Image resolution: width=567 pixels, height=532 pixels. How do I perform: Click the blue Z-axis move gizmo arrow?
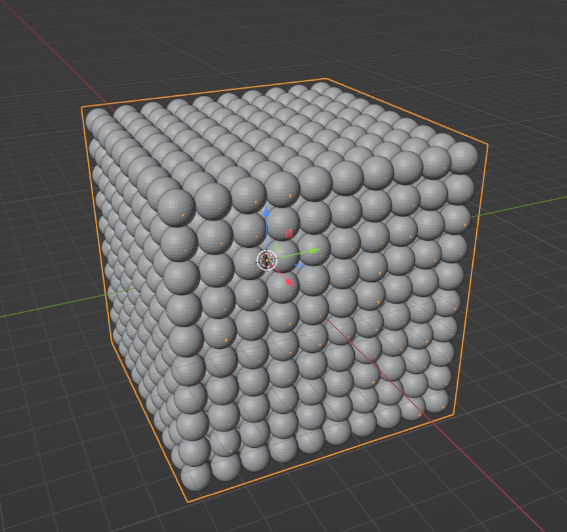tap(267, 210)
